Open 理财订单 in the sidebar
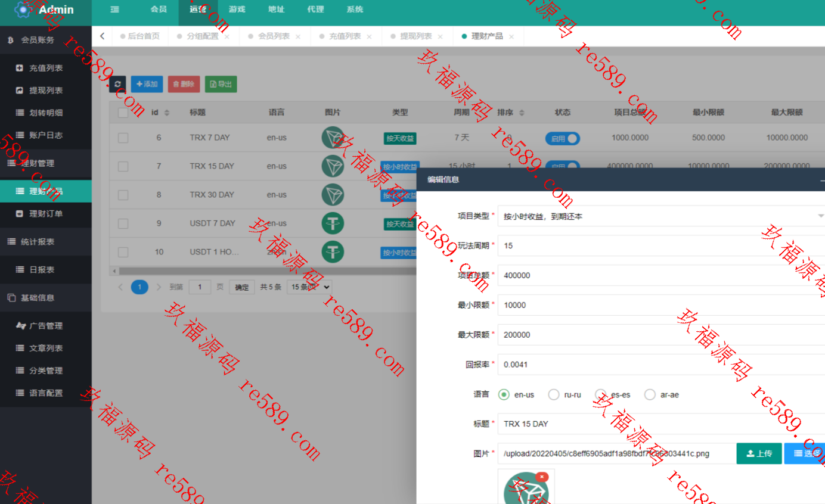This screenshot has height=504, width=825. pos(46,213)
